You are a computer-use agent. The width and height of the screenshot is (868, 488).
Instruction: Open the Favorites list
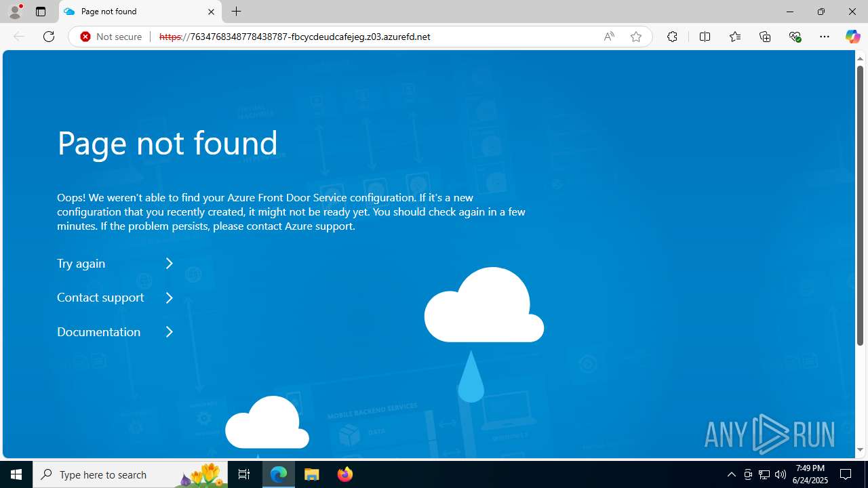[x=734, y=37]
